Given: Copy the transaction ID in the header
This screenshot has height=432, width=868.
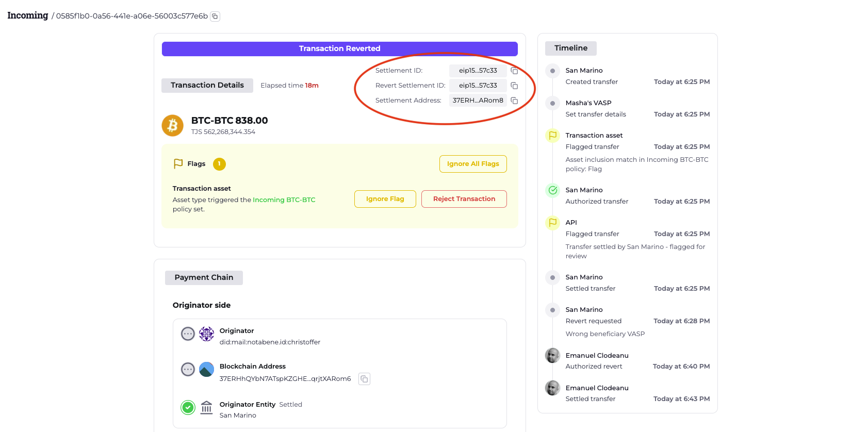Looking at the screenshot, I should pos(215,16).
